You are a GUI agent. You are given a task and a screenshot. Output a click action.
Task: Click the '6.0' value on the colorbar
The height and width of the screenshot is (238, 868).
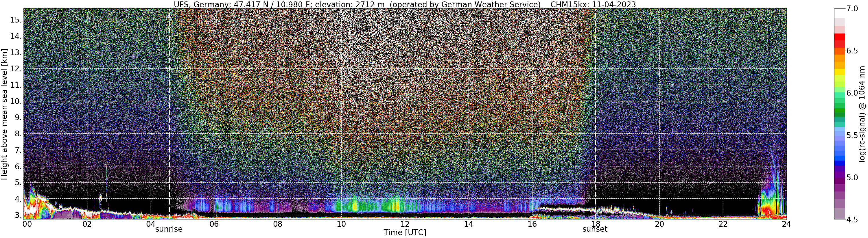852,93
